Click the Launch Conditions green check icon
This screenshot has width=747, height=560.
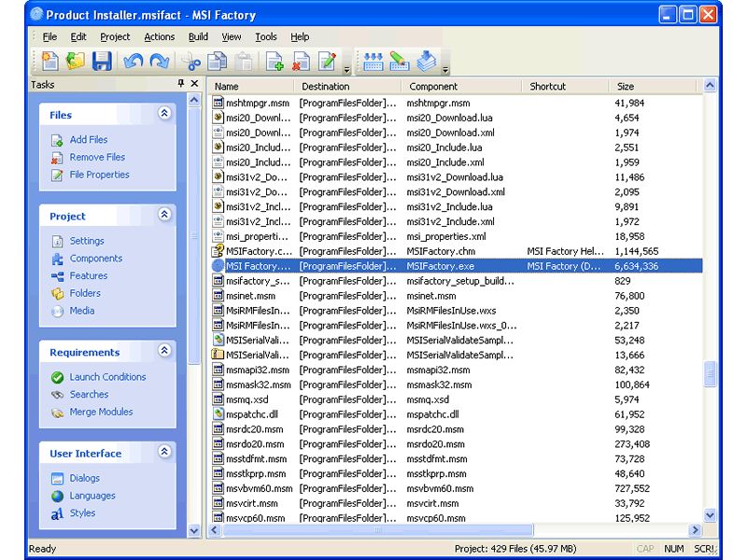click(57, 378)
